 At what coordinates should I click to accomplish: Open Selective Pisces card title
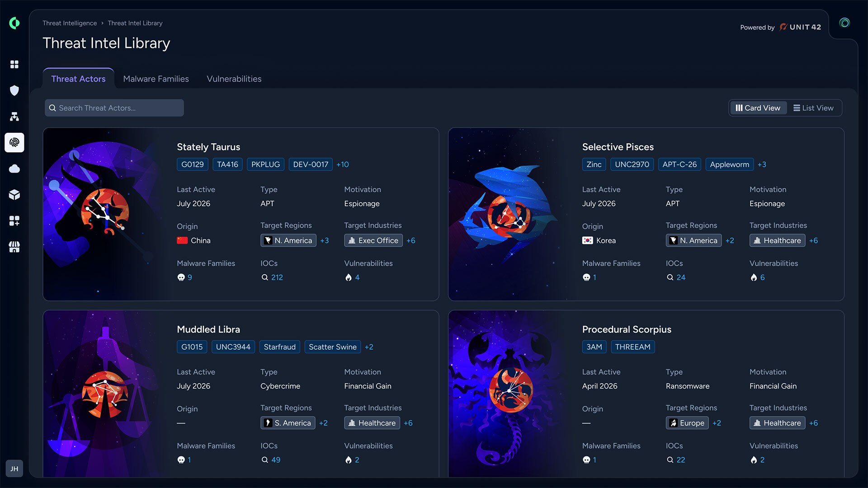618,147
